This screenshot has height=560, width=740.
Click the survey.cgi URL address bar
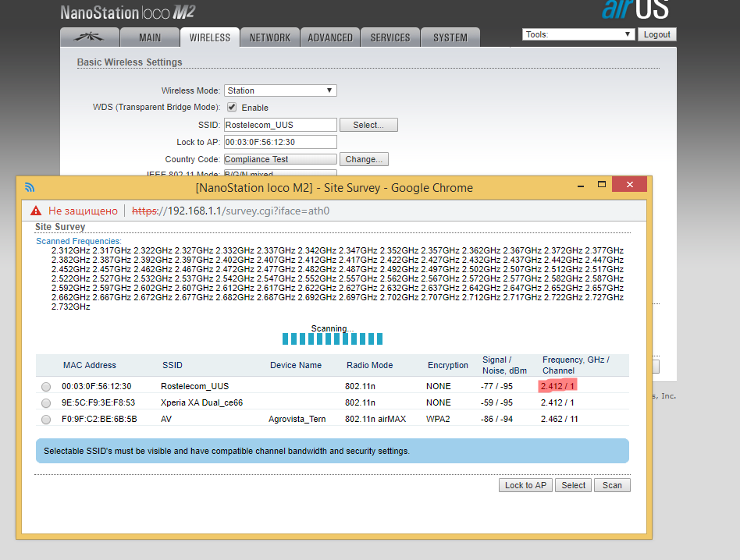230,211
